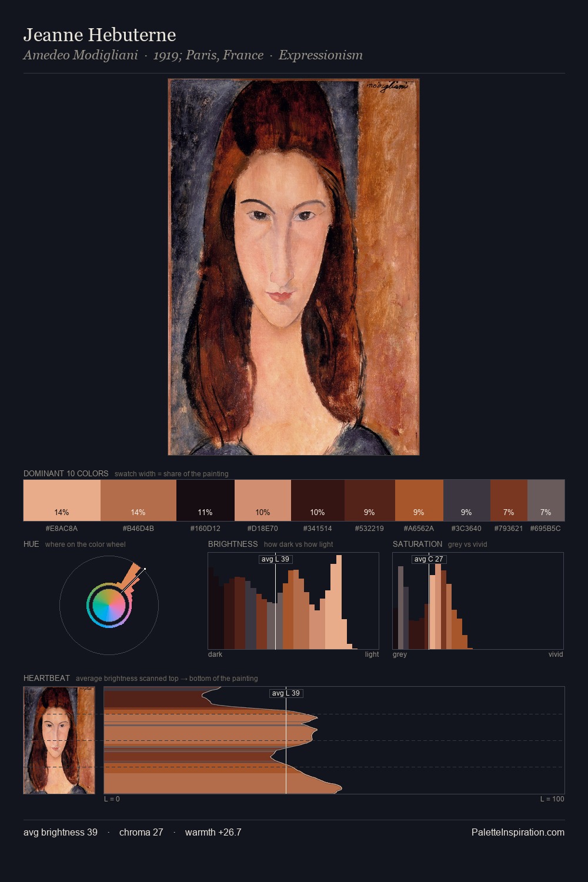Choose the #D18E70 swatch

coord(263,500)
